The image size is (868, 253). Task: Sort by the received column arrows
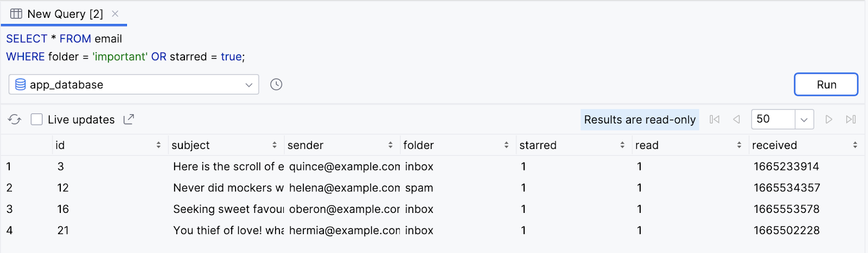855,145
